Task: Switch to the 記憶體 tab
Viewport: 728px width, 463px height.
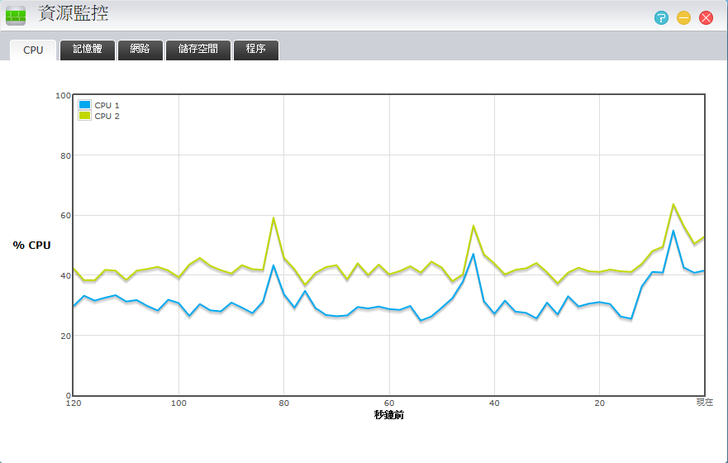Action: (x=87, y=50)
